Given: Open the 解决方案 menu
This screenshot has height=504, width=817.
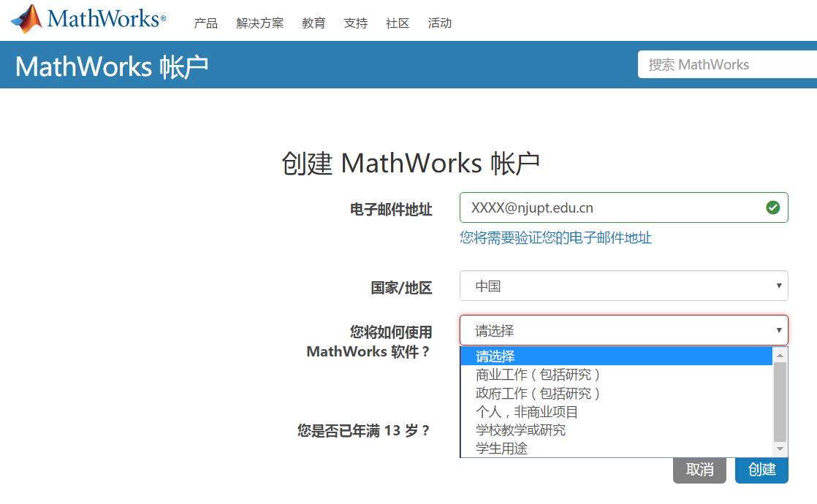Looking at the screenshot, I should click(x=259, y=23).
